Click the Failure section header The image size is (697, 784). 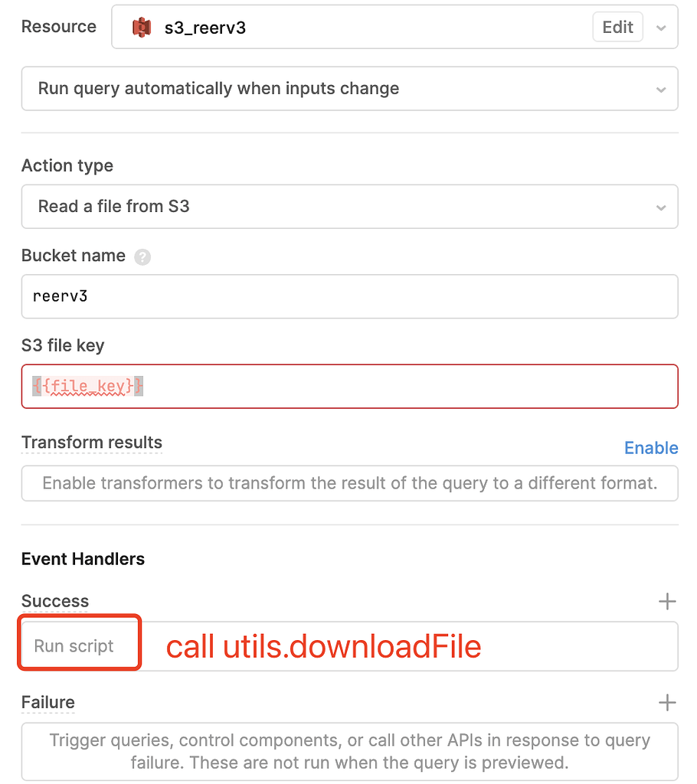[x=47, y=702]
